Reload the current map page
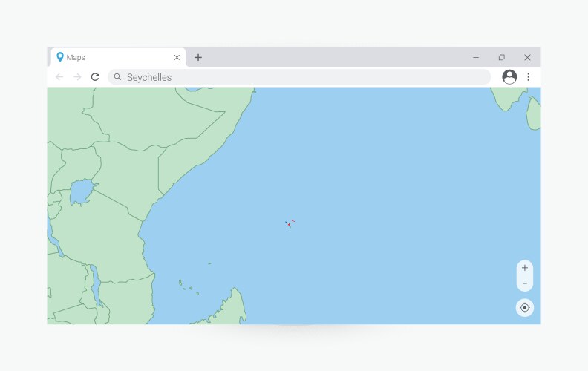 tap(95, 77)
